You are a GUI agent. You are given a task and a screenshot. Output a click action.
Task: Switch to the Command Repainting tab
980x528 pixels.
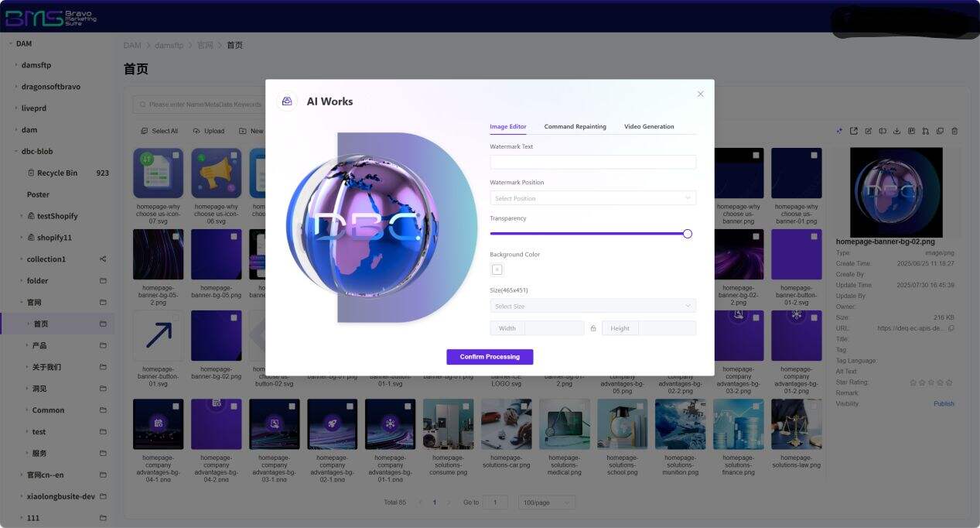pos(575,126)
